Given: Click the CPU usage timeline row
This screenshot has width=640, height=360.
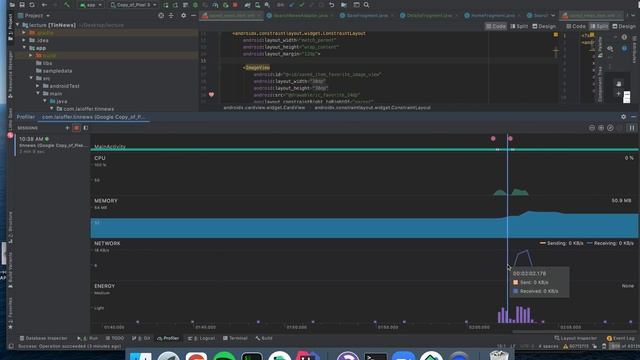Looking at the screenshot, I should 364,175.
